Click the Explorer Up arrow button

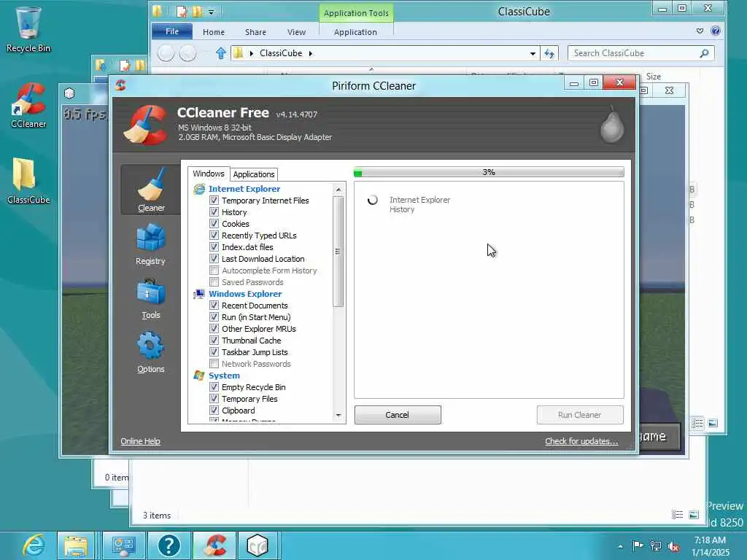click(x=220, y=53)
